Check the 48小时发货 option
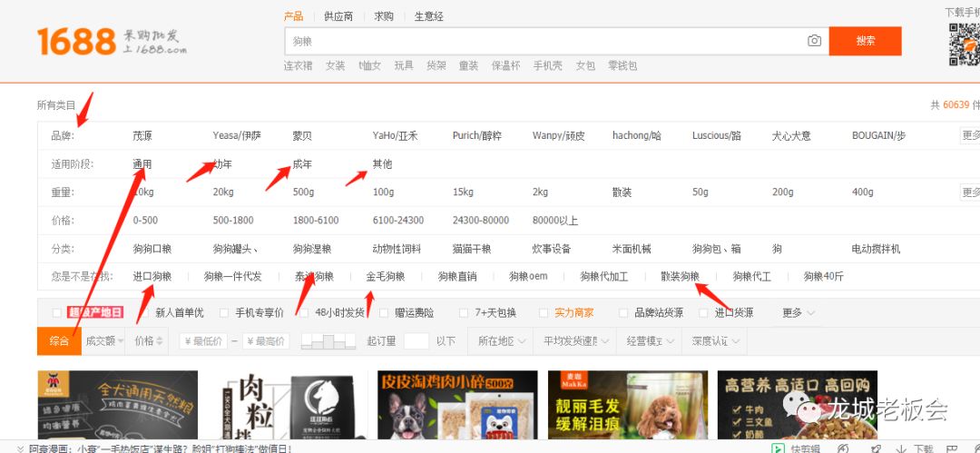Screen dimensions: 980x453 (304, 313)
